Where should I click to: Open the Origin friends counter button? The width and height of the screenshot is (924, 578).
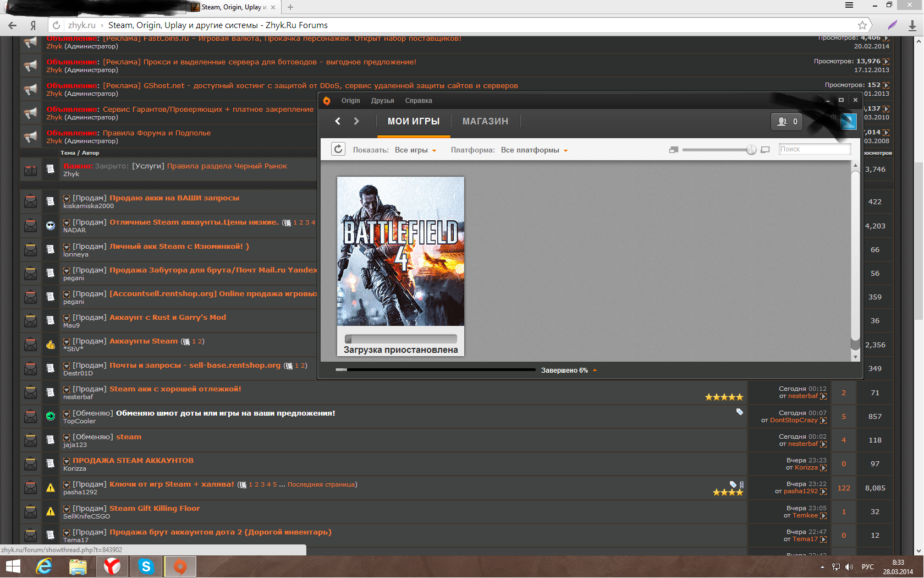[787, 122]
